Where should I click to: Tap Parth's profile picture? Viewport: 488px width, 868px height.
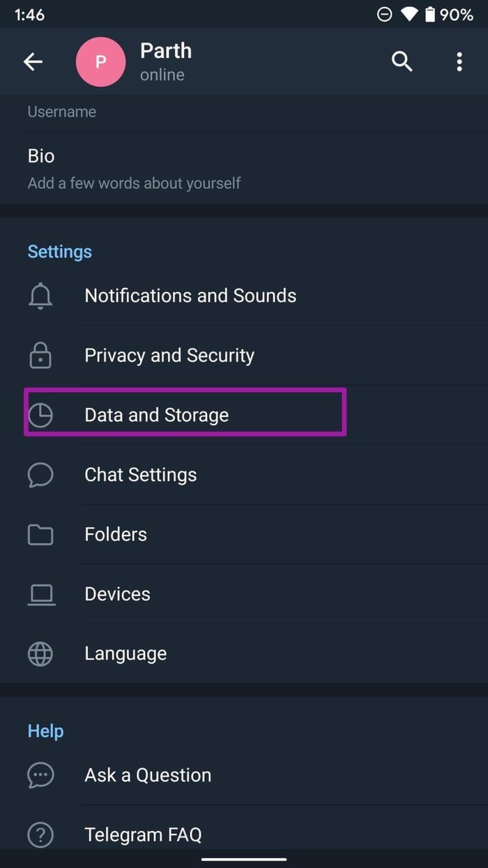pyautogui.click(x=100, y=61)
